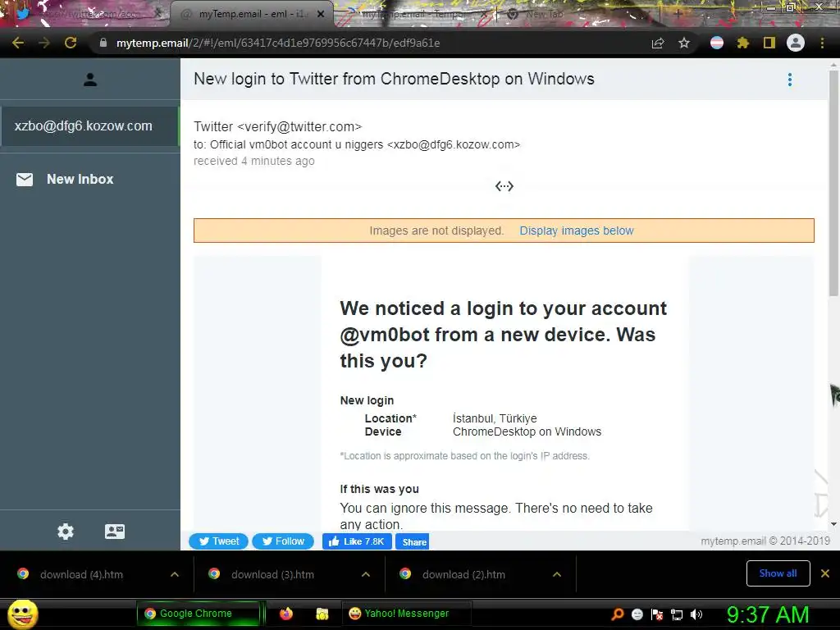This screenshot has height=630, width=840.
Task: Open settings gear in sidebar
Action: point(66,532)
